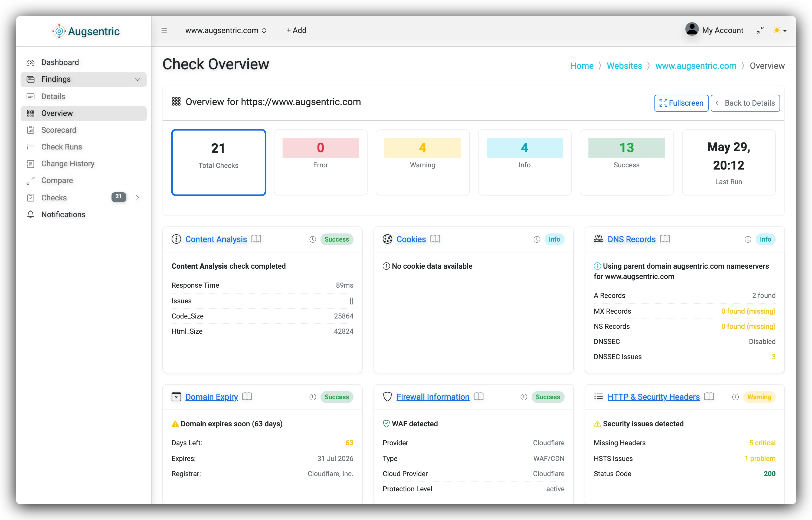This screenshot has width=812, height=520.
Task: Open Check Runs in the sidebar
Action: [83, 147]
